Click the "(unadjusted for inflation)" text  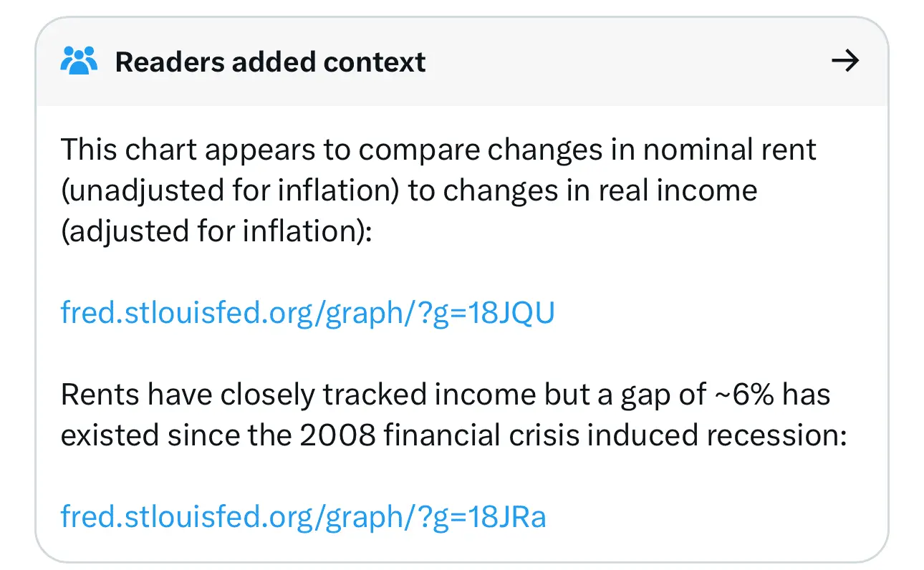tap(229, 191)
